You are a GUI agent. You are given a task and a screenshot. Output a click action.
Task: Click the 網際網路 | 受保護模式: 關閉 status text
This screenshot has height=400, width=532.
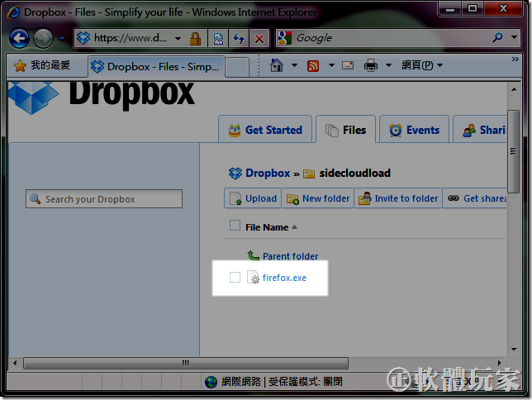coord(282,382)
